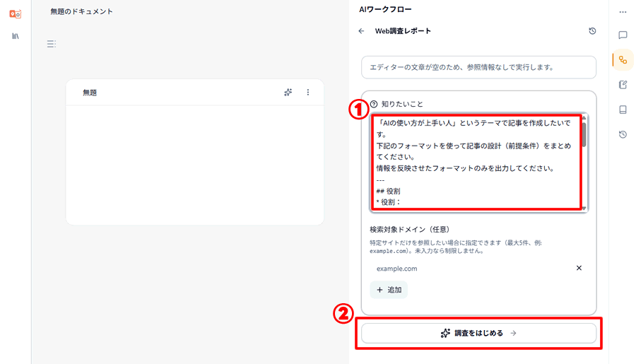Click the 追加 button to add a domain
636x364 pixels.
389,290
